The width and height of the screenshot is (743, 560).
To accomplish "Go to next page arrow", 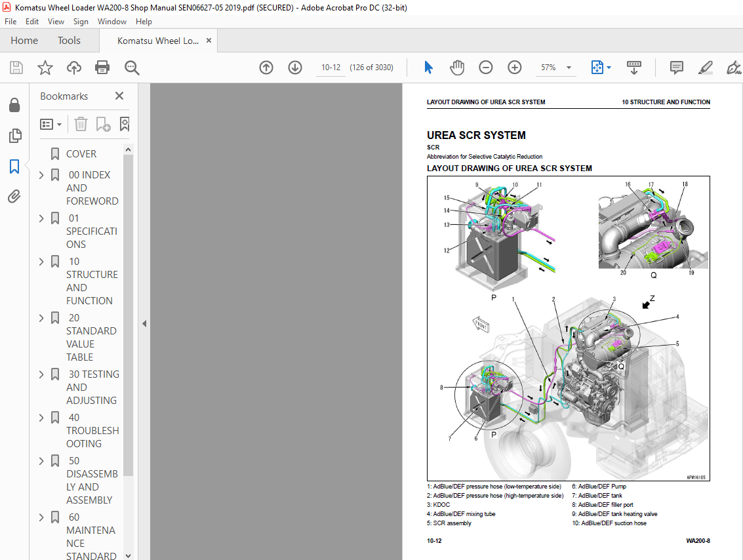I will tap(294, 68).
